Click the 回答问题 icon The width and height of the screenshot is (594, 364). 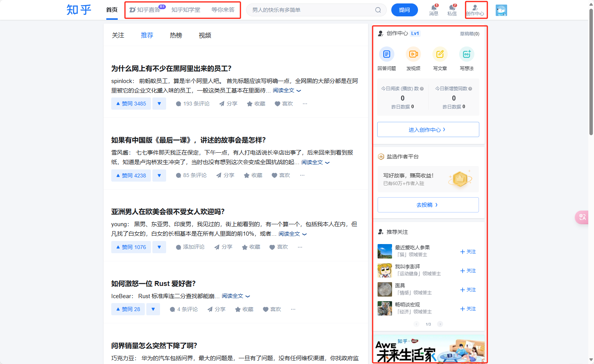(387, 54)
